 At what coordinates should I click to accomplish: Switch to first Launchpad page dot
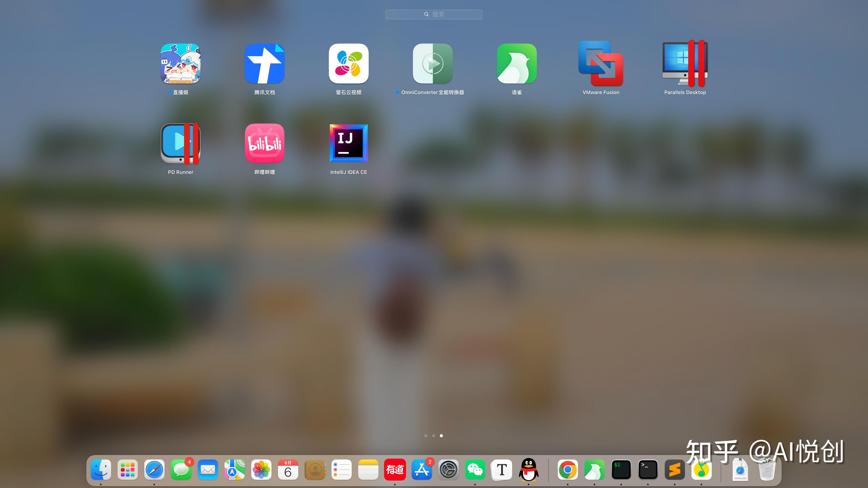coord(426,436)
